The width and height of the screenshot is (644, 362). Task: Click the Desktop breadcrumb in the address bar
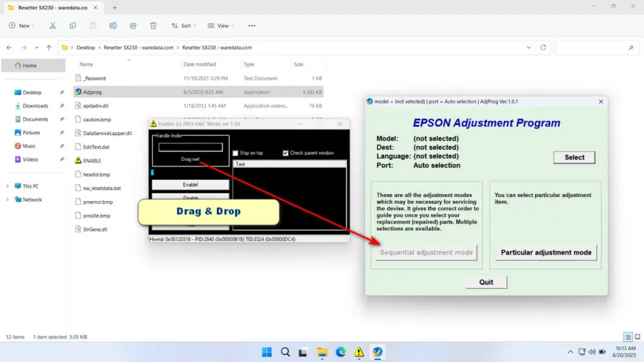tap(86, 47)
